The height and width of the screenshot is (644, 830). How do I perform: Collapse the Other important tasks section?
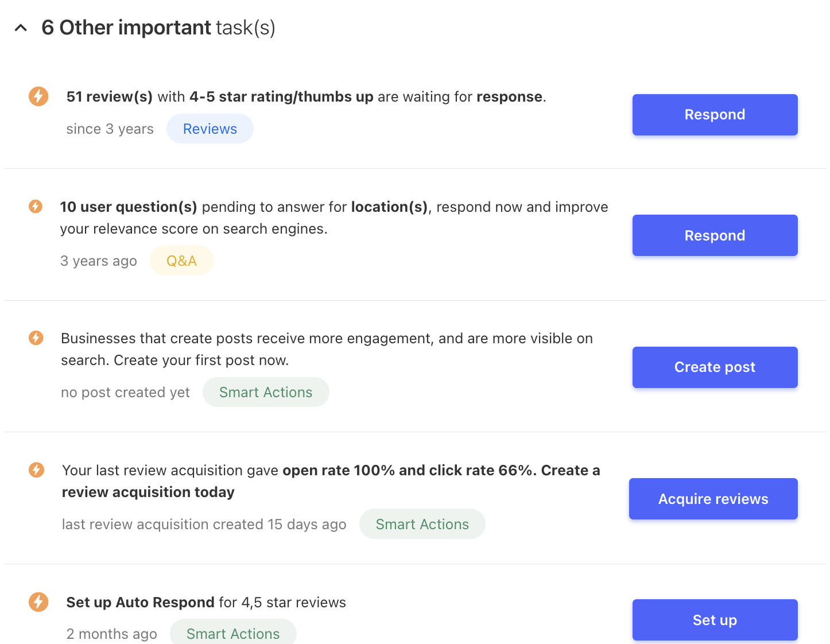tap(21, 28)
